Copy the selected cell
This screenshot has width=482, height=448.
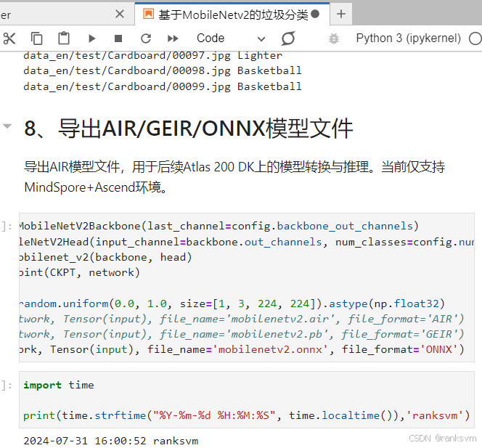(36, 38)
